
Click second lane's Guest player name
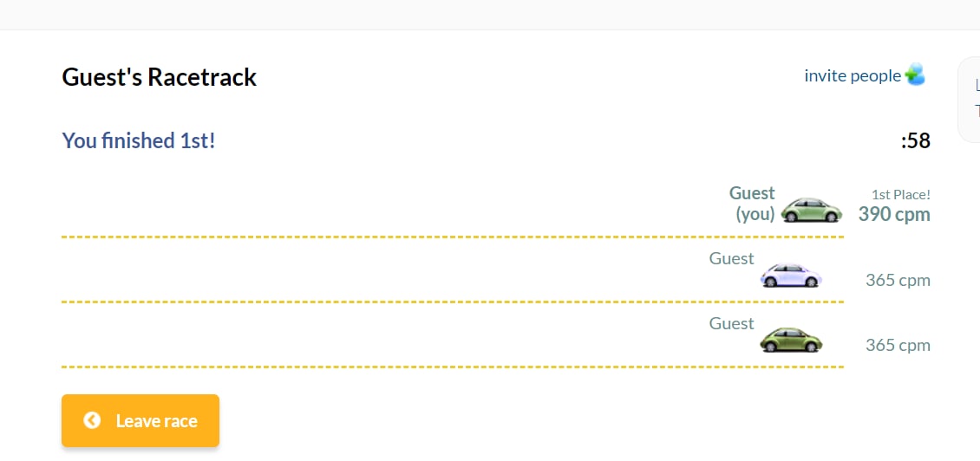click(732, 258)
